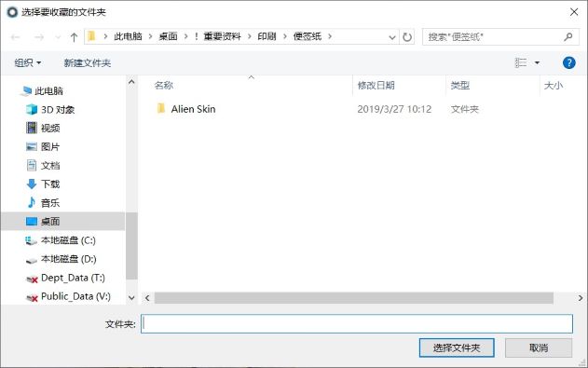Change view layout icon
Screen dimensions: 588x368
point(521,62)
